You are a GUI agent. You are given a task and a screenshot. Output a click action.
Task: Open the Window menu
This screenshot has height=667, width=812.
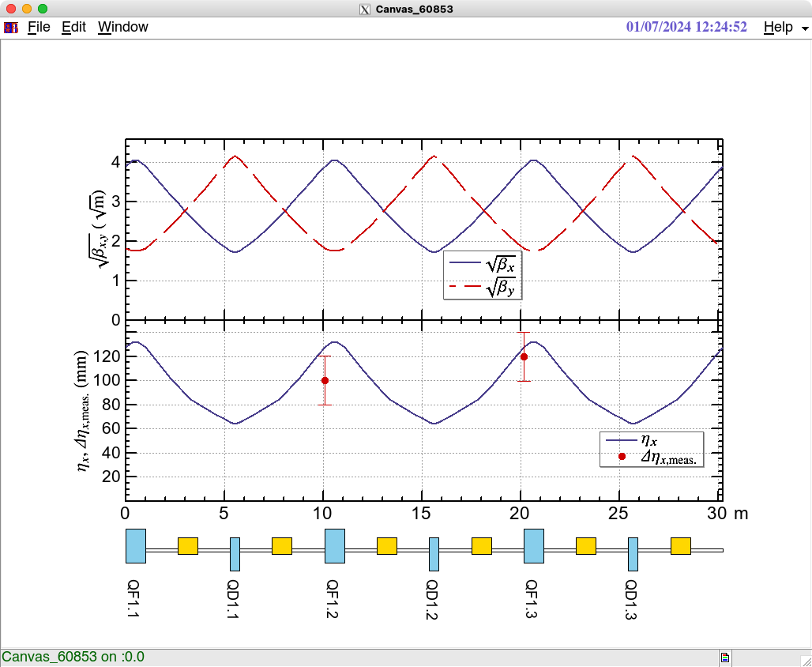click(122, 27)
